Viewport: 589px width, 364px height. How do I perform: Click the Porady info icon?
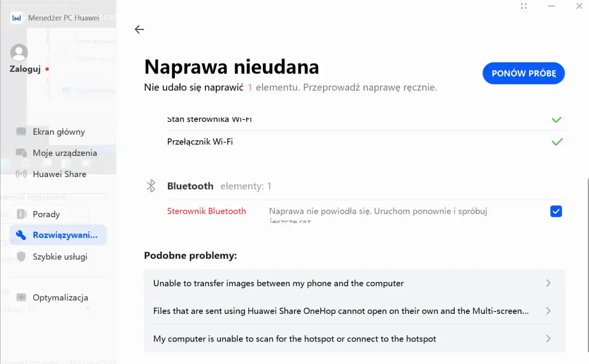coord(21,214)
